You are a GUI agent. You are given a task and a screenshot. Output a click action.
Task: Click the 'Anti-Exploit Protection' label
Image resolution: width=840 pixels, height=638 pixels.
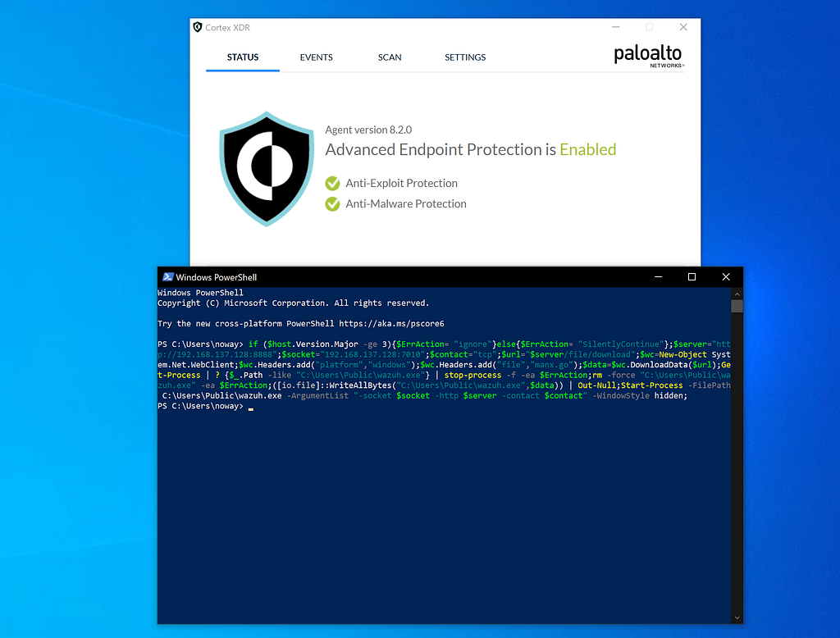(x=401, y=183)
